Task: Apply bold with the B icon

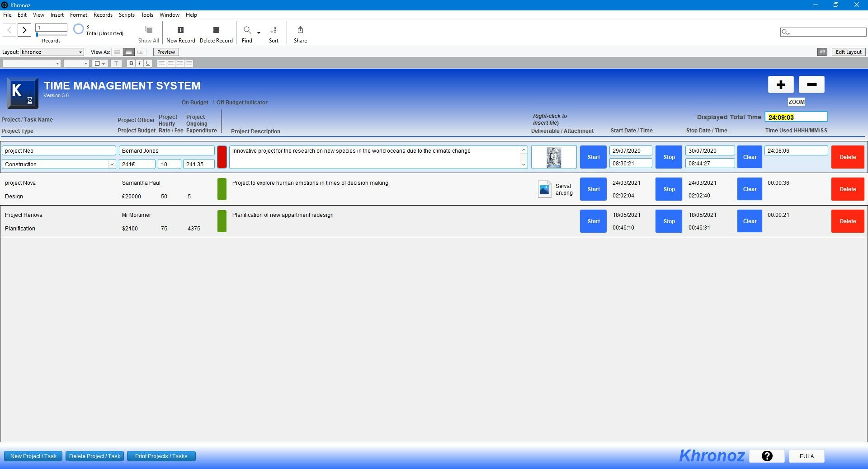Action: 131,63
